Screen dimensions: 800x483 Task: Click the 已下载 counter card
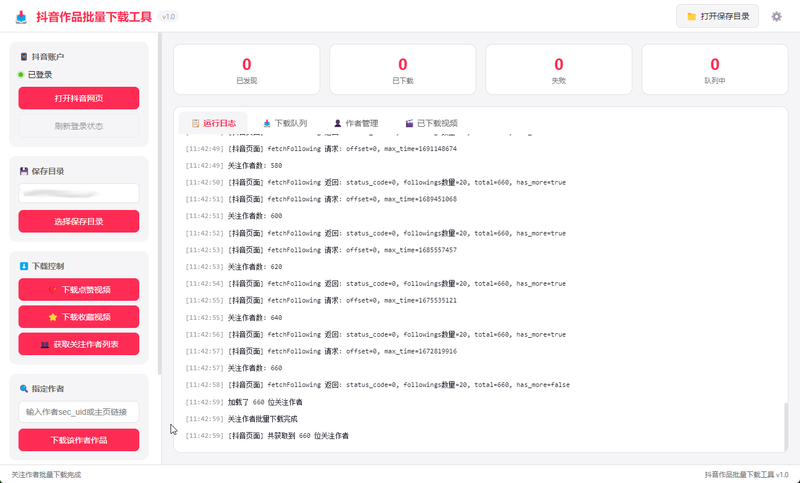403,69
